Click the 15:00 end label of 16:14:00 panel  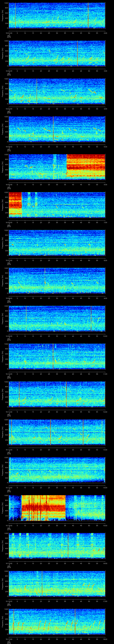[x=105, y=525]
